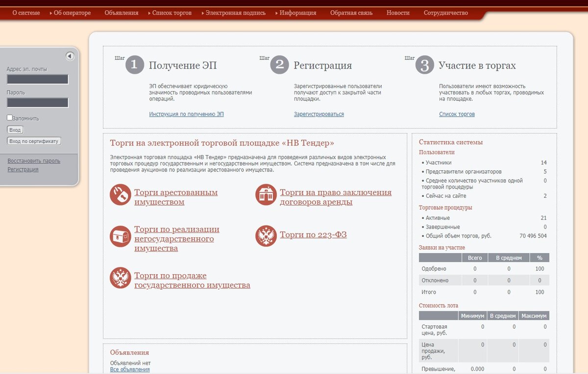Click the Отклонено row label

click(435, 280)
